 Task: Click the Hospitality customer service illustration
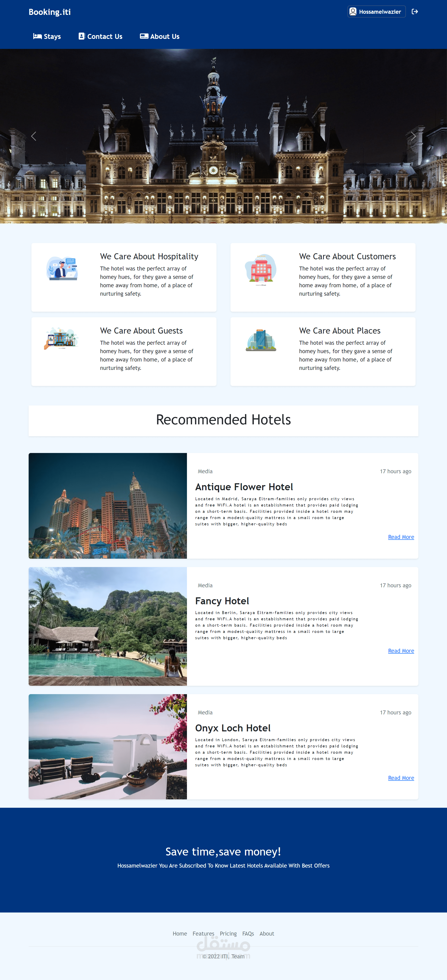click(x=62, y=268)
